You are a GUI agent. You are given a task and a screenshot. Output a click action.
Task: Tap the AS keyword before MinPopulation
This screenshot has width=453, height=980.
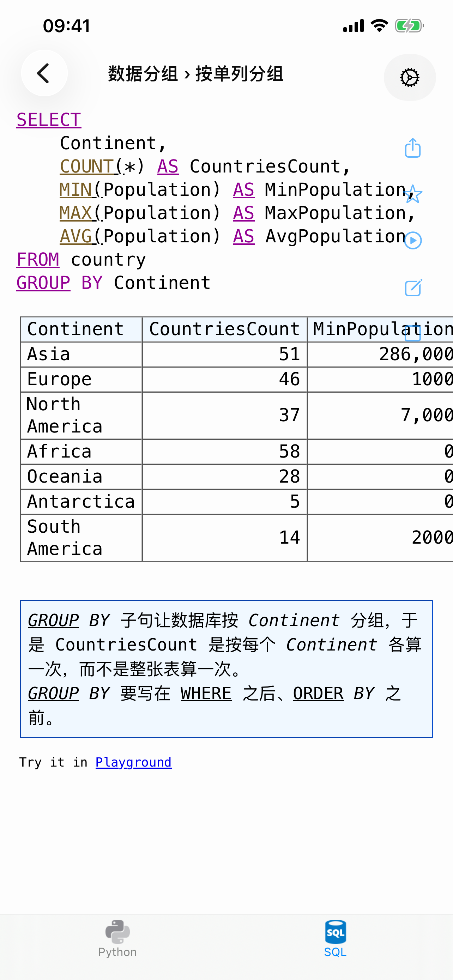[243, 189]
